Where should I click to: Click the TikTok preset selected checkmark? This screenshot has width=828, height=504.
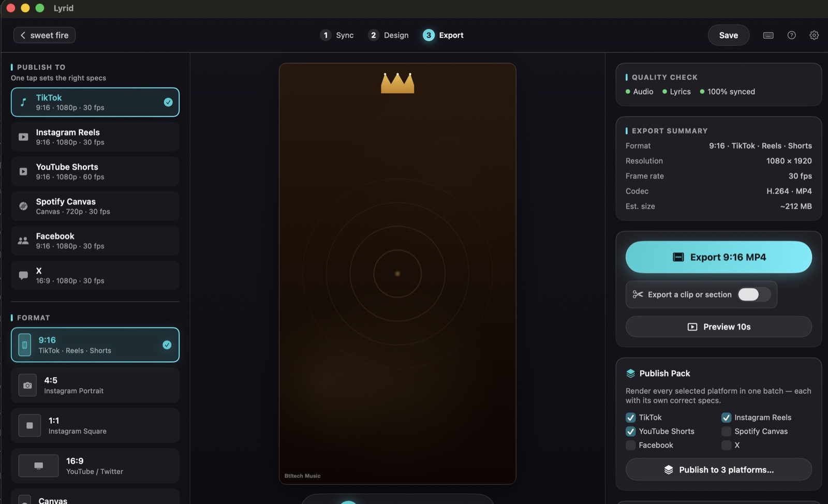coord(168,102)
